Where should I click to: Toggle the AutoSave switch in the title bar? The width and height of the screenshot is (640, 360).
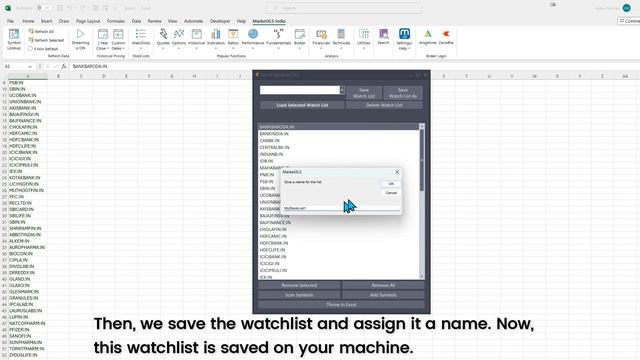coord(43,8)
